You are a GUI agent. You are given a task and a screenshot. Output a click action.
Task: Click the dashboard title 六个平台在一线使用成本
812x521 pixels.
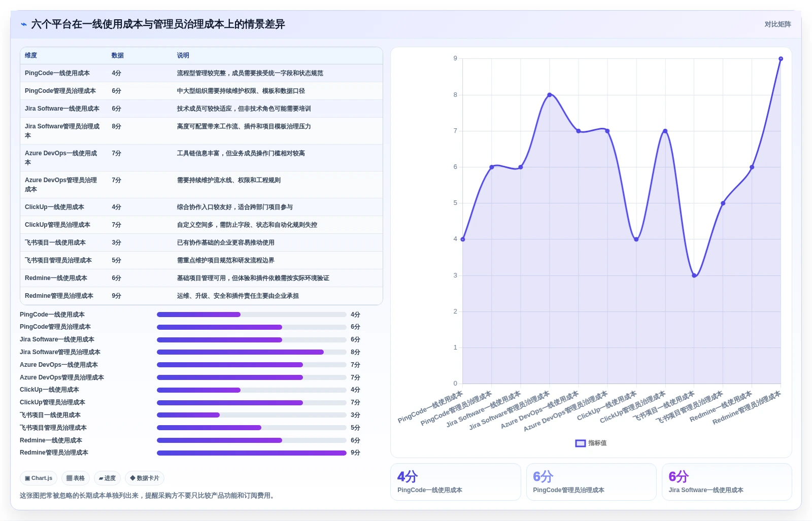pos(158,24)
